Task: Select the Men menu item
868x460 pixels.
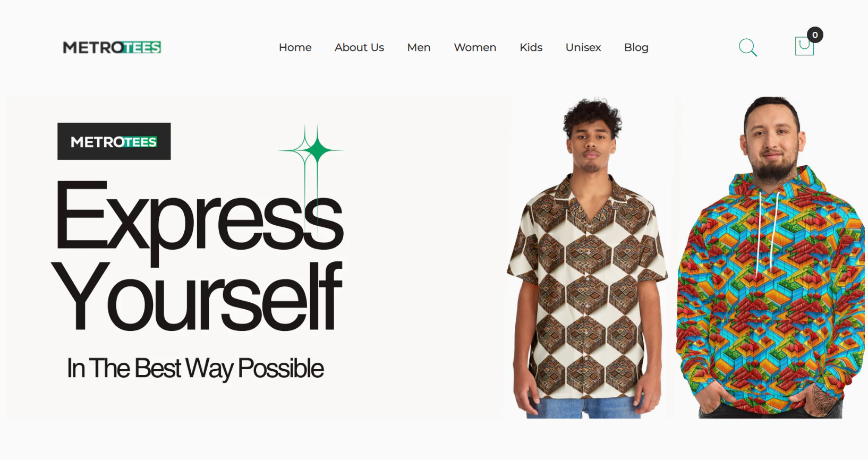Action: [x=419, y=47]
